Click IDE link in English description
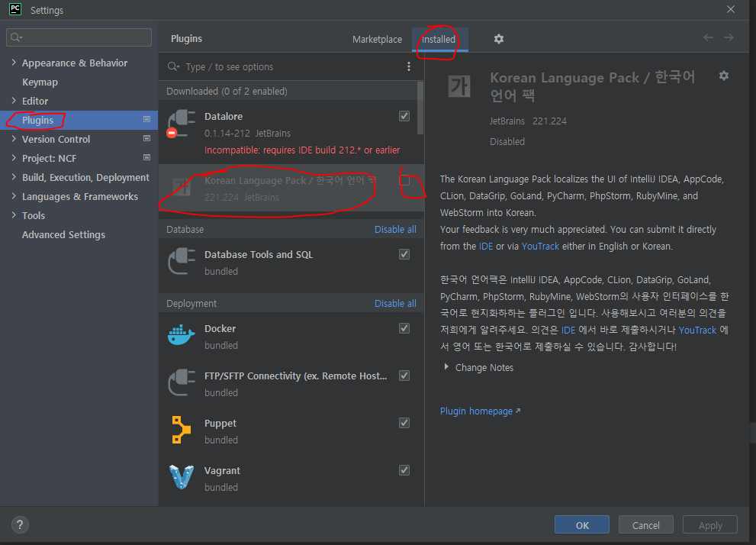This screenshot has height=545, width=756. pyautogui.click(x=486, y=247)
